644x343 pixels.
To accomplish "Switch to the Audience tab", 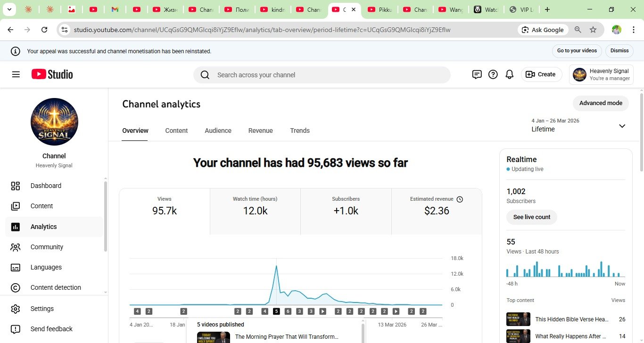I will click(x=218, y=131).
